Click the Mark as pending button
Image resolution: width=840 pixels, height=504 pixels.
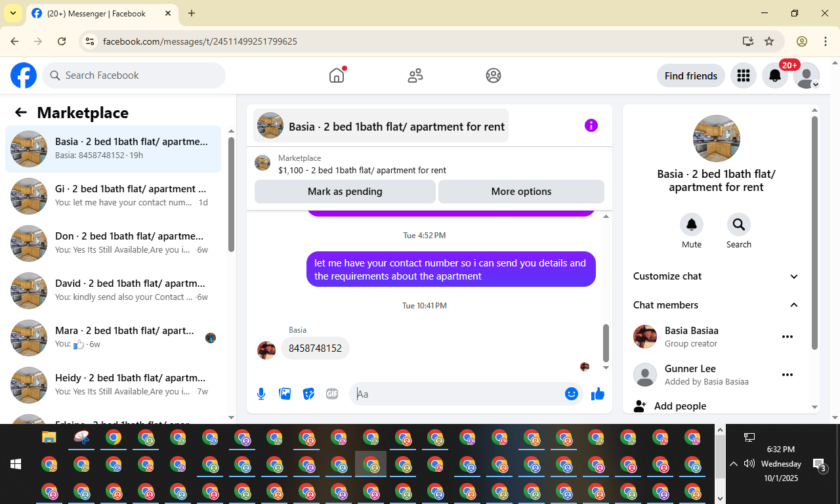point(345,192)
